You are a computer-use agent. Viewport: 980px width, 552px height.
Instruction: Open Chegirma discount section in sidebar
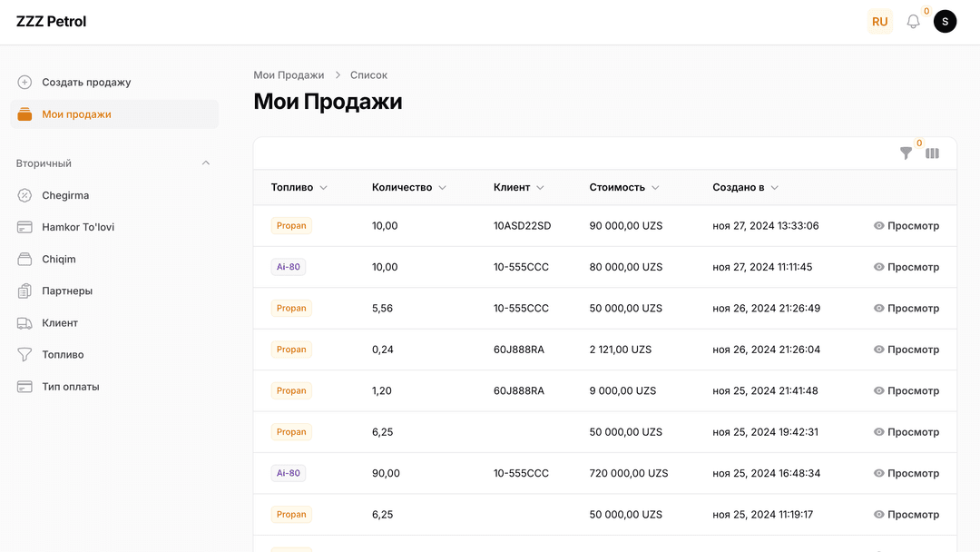65,195
